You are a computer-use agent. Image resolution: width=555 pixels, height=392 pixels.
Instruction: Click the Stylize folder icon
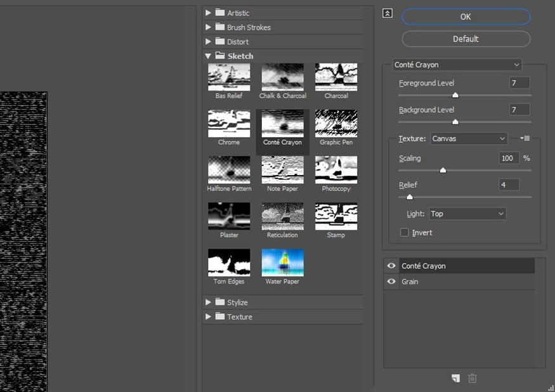click(220, 302)
